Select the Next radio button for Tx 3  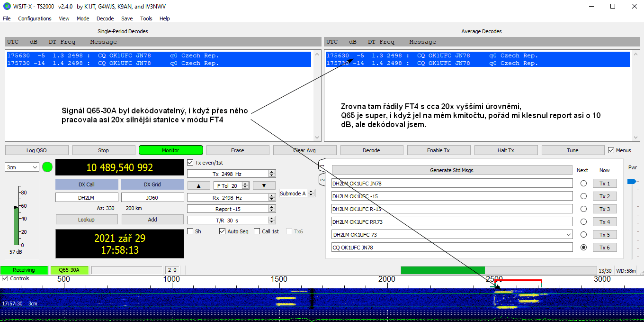click(583, 209)
